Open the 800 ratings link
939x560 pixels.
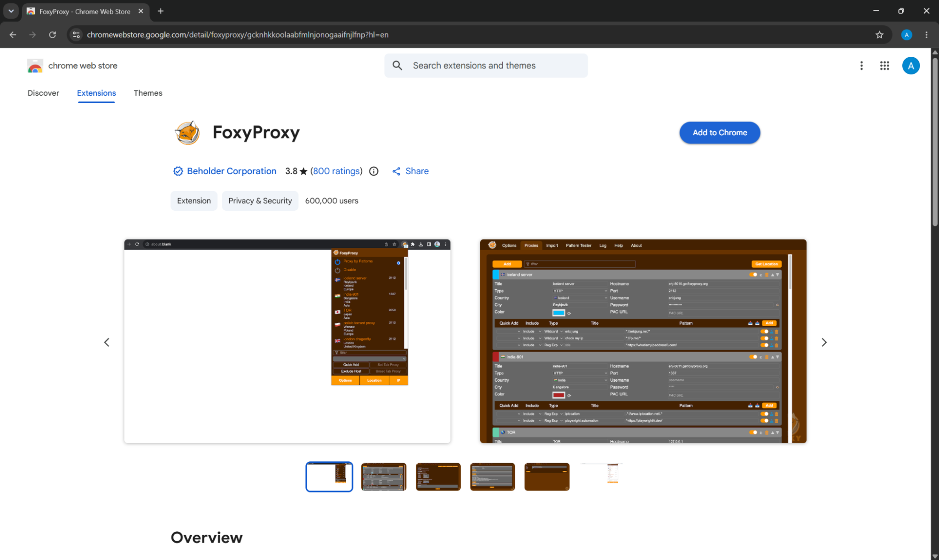337,171
